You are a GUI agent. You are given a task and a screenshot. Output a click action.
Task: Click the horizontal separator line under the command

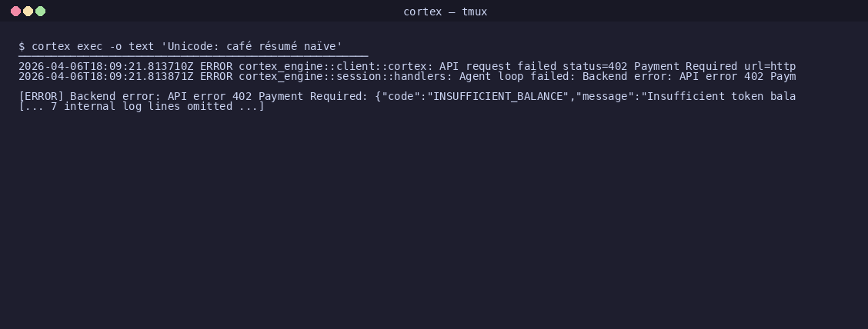coord(193,56)
